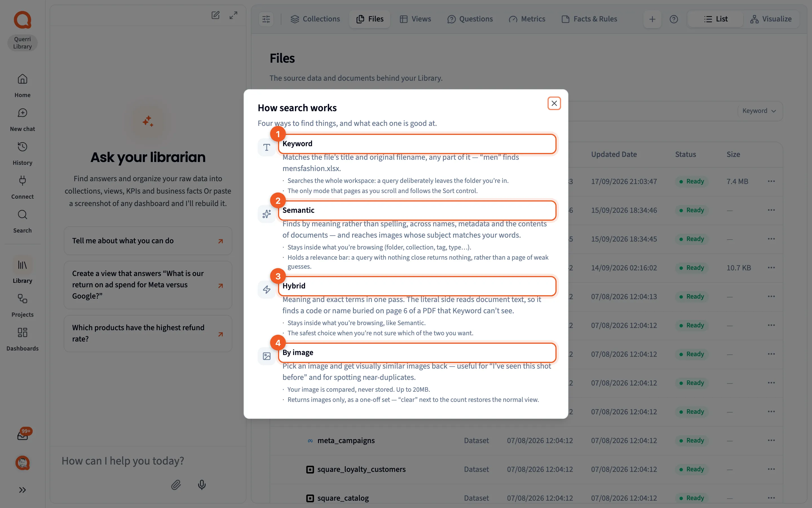
Task: Sort by the Status column header
Action: coord(685,155)
